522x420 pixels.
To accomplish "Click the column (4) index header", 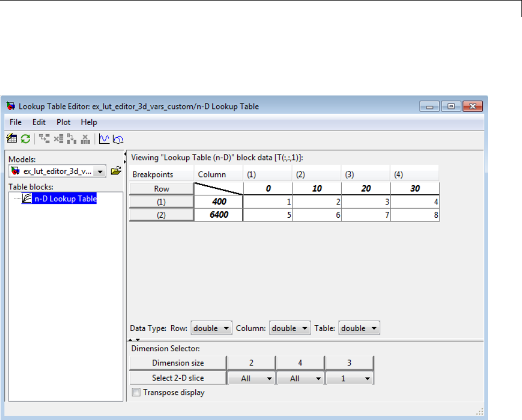I will pyautogui.click(x=415, y=174).
